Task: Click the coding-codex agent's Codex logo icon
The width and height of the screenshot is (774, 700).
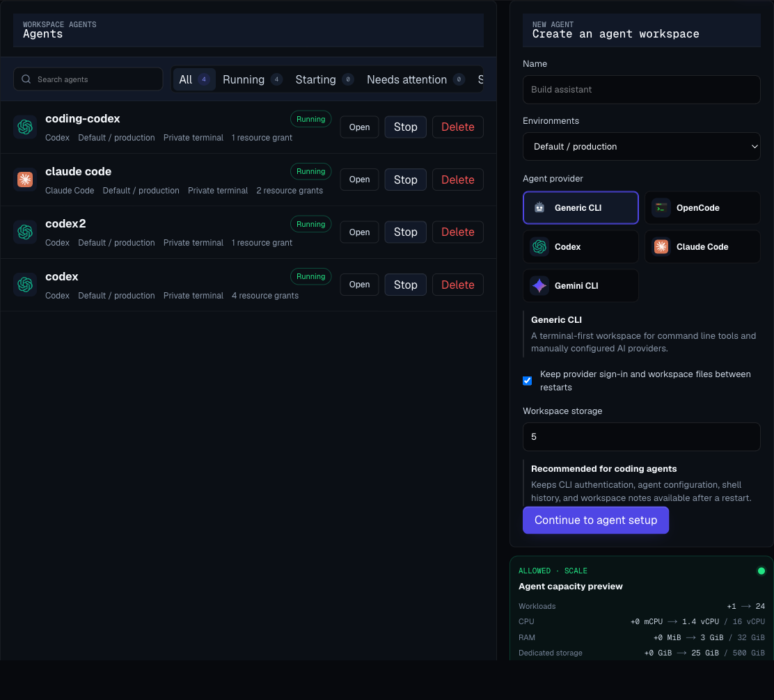Action: pyautogui.click(x=25, y=127)
